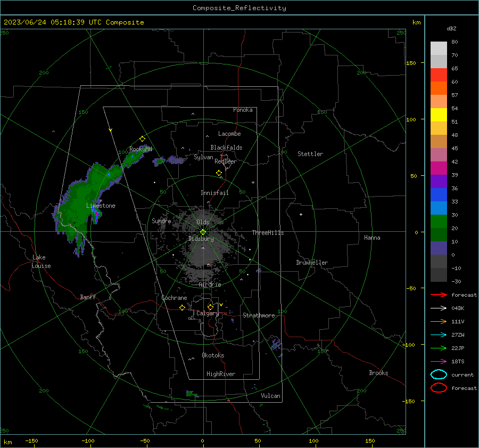Click the Airdrie town label
This screenshot has width=479, height=448.
[x=210, y=284]
